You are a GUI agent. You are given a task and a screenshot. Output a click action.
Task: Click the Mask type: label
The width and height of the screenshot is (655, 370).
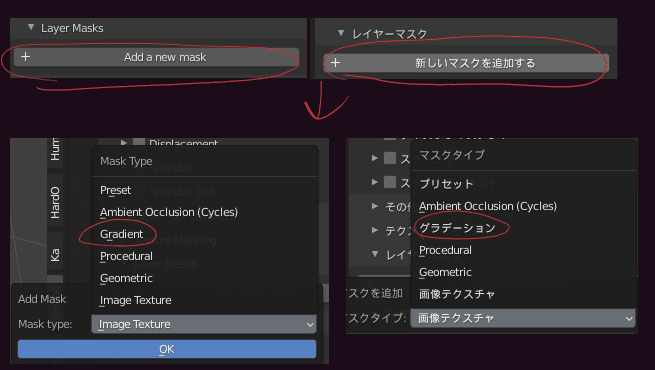click(x=45, y=324)
